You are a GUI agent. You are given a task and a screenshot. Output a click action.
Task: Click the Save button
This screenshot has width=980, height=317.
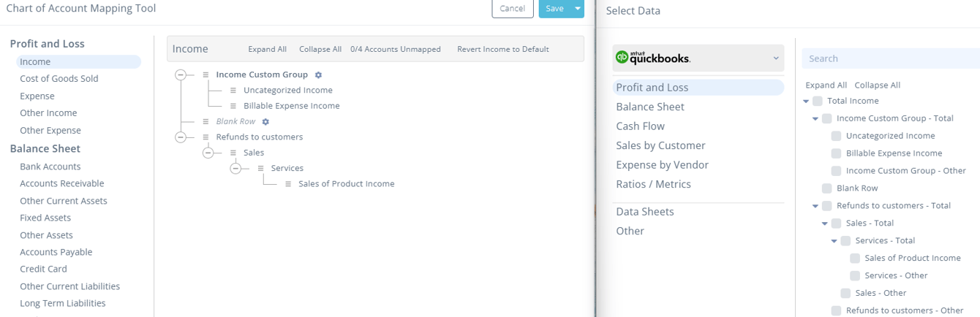(555, 8)
